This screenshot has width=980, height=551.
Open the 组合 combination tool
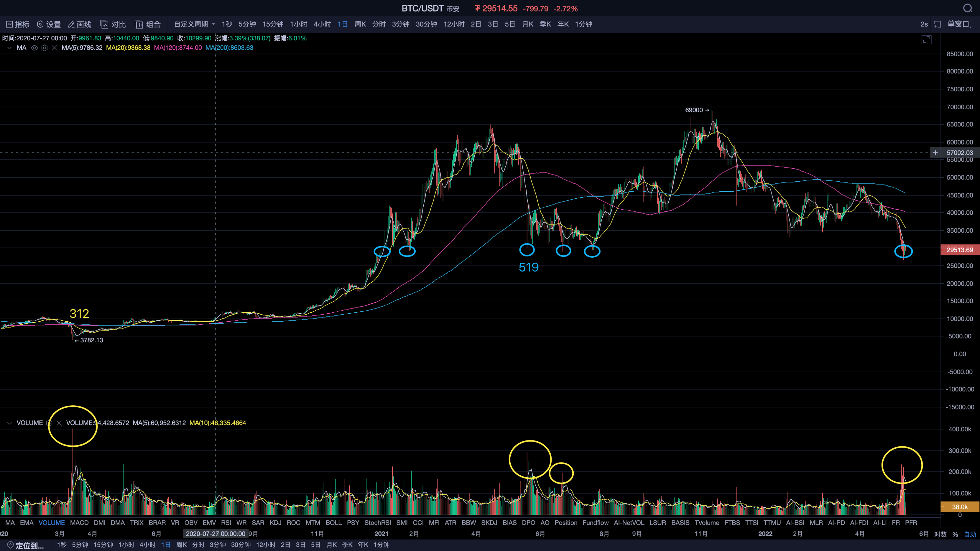coord(148,24)
